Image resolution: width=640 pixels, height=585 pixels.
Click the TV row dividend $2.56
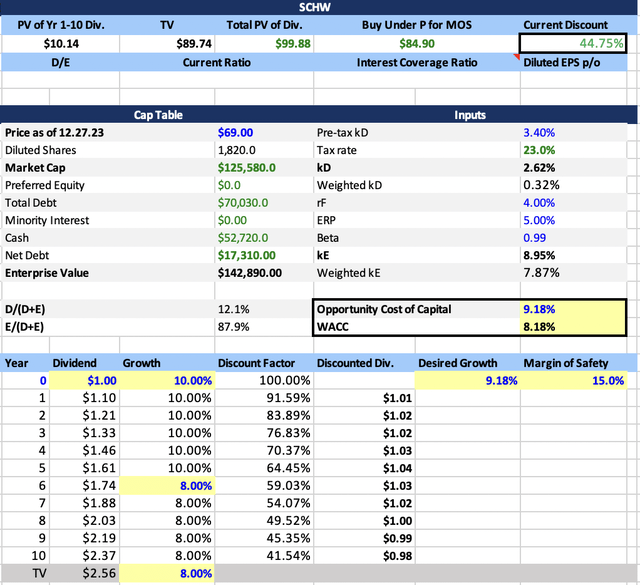click(x=84, y=574)
